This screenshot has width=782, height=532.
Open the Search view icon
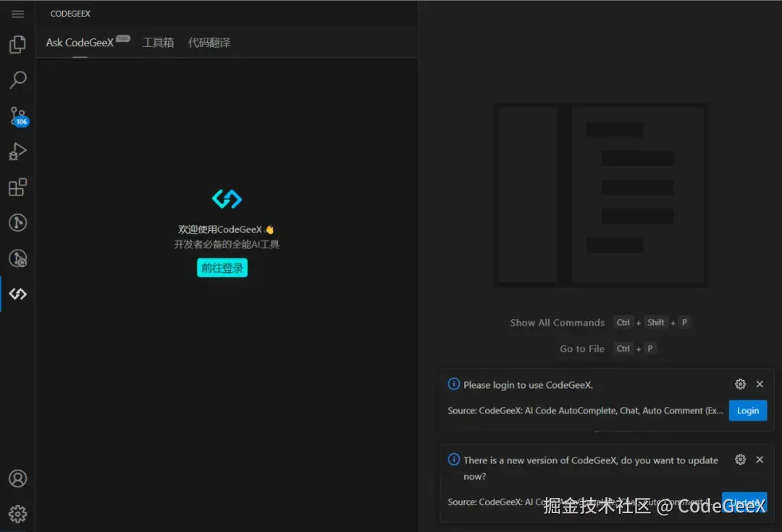click(17, 80)
